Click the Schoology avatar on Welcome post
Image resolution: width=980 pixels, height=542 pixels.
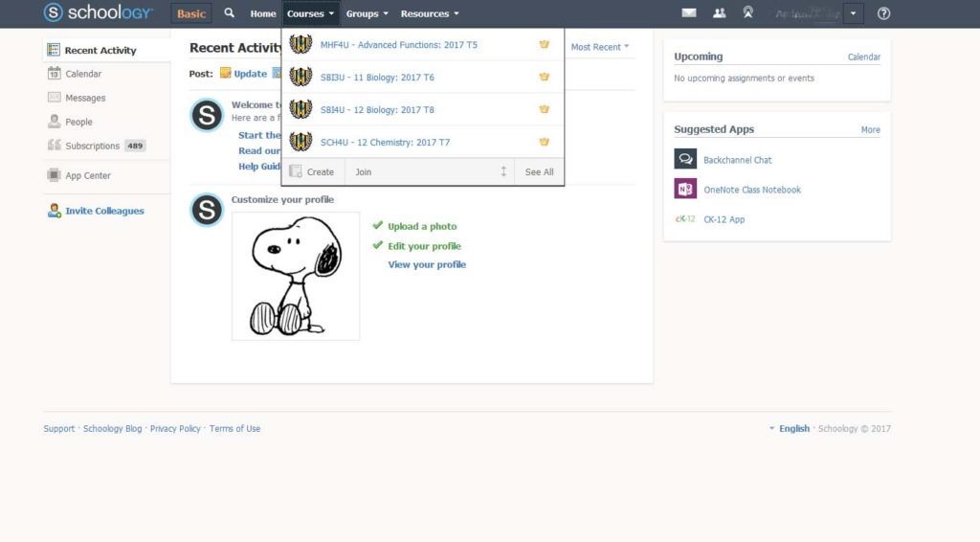[x=207, y=115]
